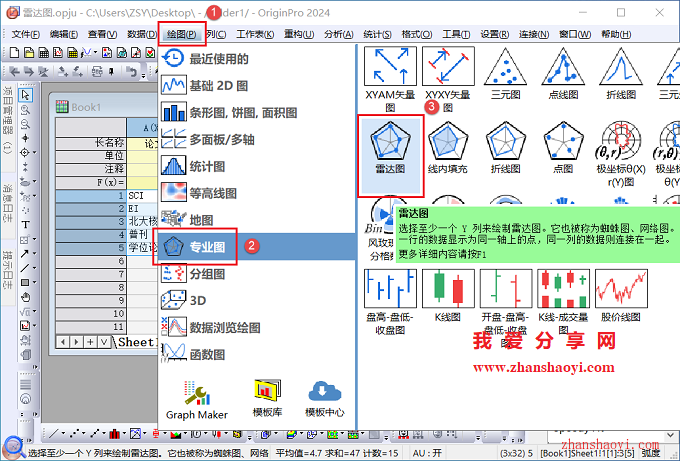Open the 地图 plot category
This screenshot has width=680, height=461.
[x=258, y=220]
